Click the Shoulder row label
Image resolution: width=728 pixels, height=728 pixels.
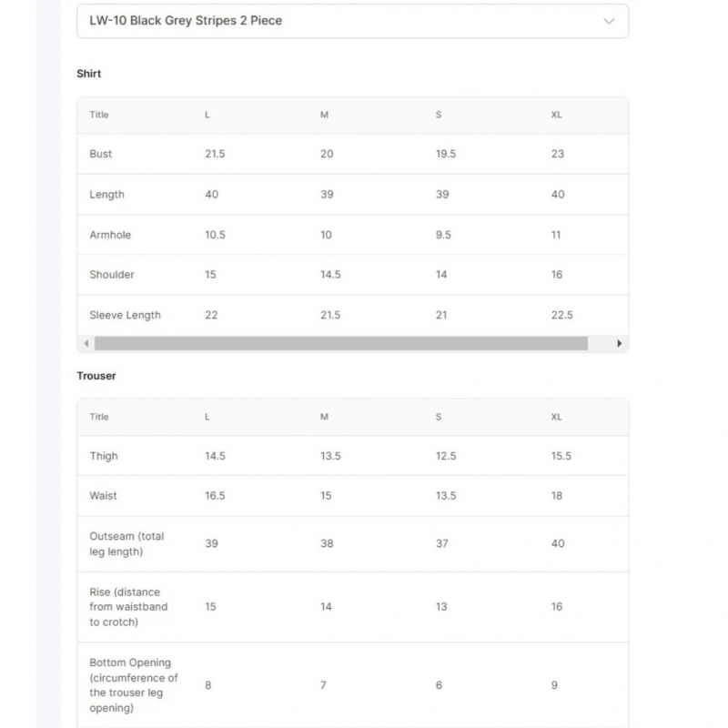coord(112,274)
